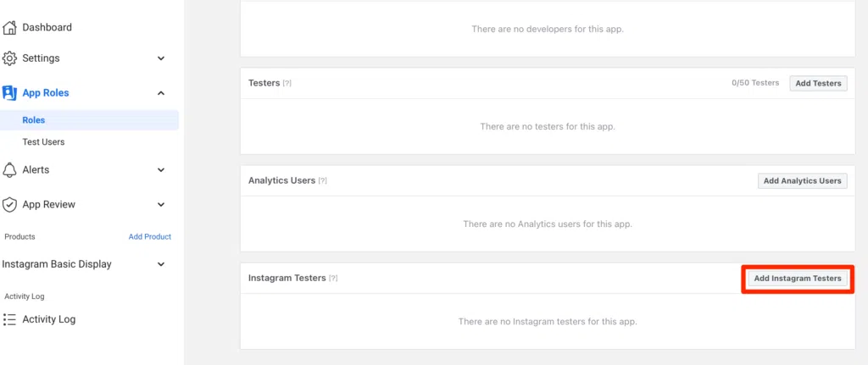The image size is (868, 365).
Task: Click the Dashboard home icon
Action: pyautogui.click(x=9, y=27)
